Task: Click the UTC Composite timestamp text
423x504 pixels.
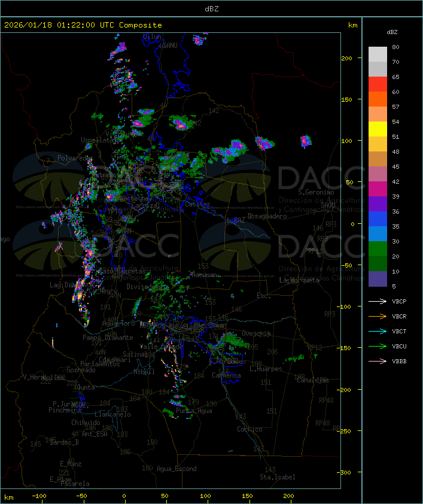Action: coord(83,25)
